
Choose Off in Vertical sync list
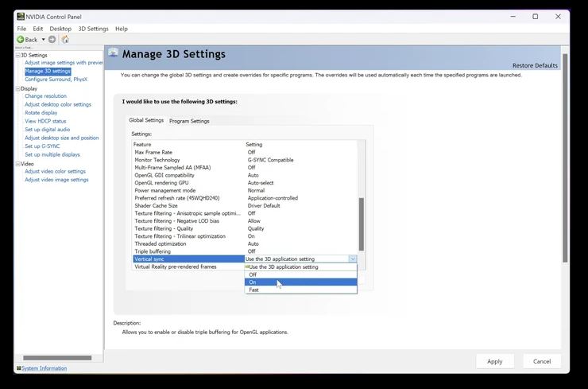[x=300, y=274]
